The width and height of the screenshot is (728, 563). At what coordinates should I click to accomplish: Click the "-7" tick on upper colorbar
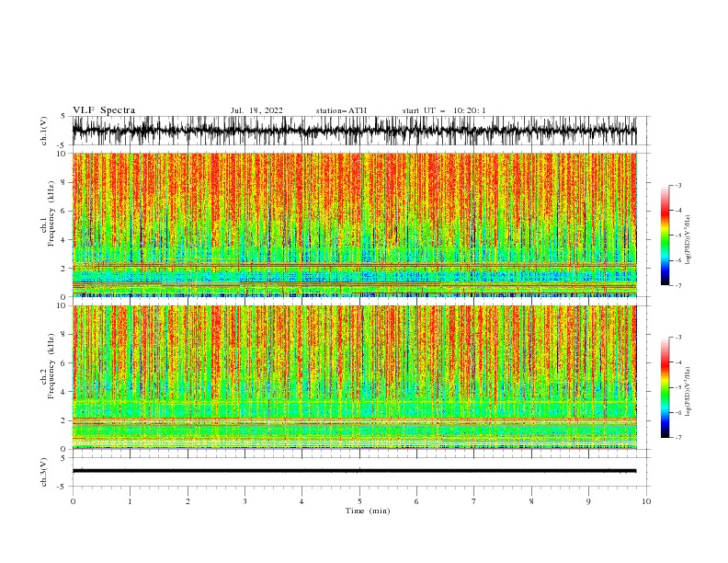coord(678,286)
